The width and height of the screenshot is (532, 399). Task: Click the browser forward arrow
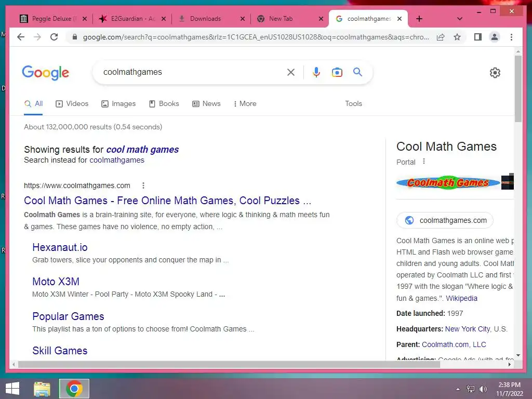coord(37,37)
